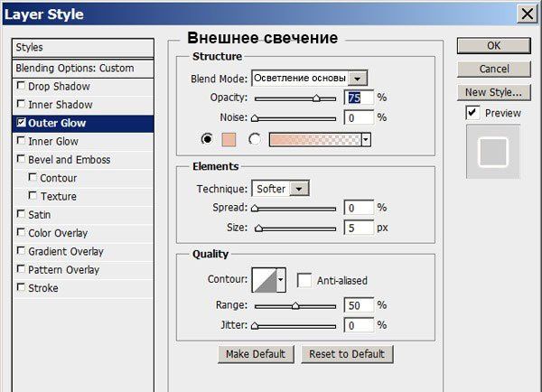Open the Blend Mode dropdown
Screen dimensions: 542x392
(x=357, y=79)
